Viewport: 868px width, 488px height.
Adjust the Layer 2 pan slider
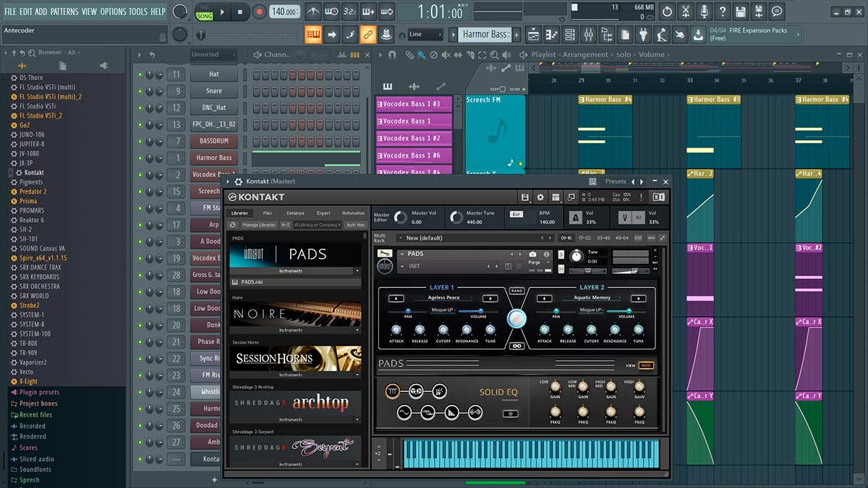556,310
